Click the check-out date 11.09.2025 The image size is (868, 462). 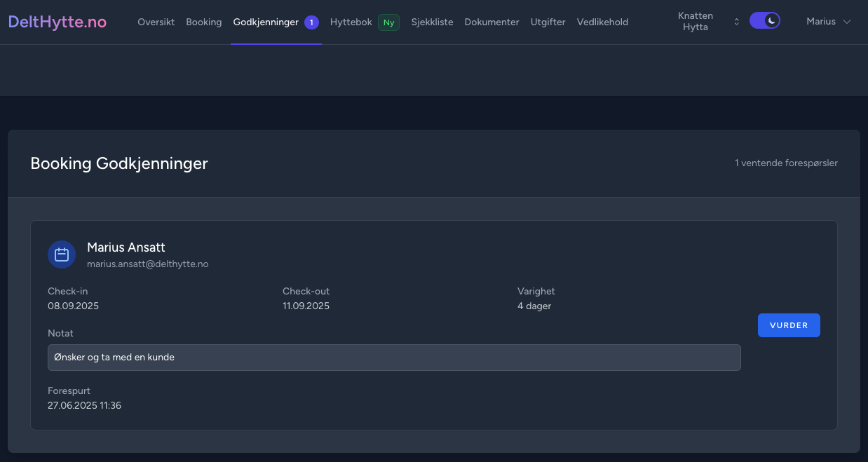coord(306,306)
